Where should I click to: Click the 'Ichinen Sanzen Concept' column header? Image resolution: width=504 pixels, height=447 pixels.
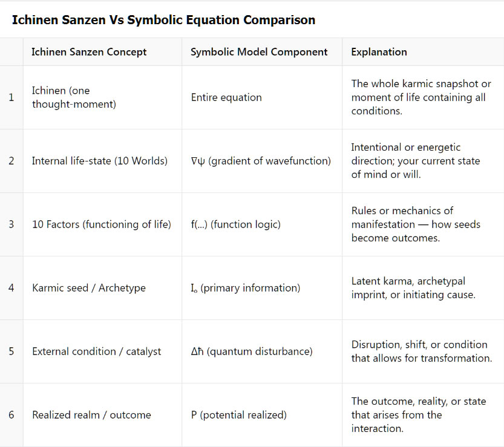pyautogui.click(x=89, y=52)
